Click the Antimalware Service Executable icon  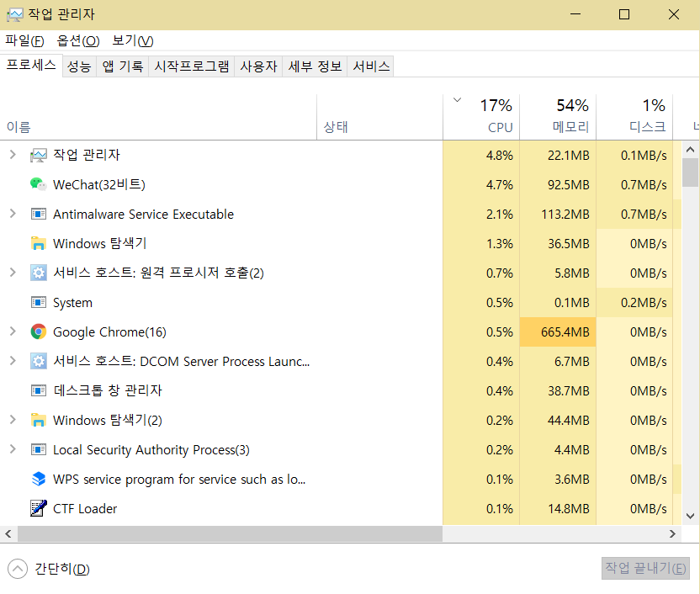click(39, 215)
